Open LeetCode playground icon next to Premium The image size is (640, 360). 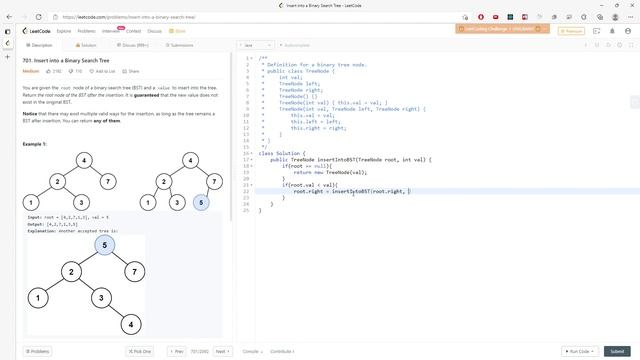point(596,31)
